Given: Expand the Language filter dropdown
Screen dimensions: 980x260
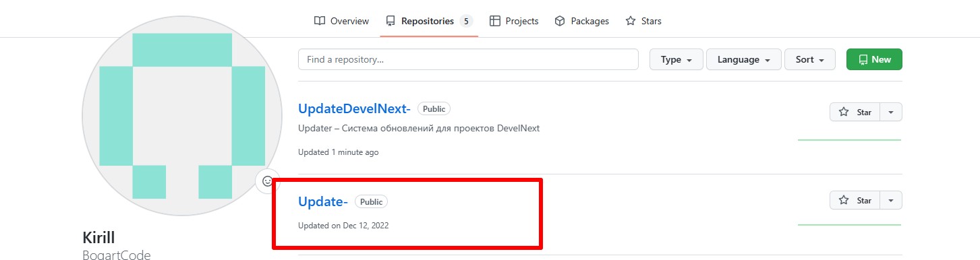Looking at the screenshot, I should [x=743, y=59].
